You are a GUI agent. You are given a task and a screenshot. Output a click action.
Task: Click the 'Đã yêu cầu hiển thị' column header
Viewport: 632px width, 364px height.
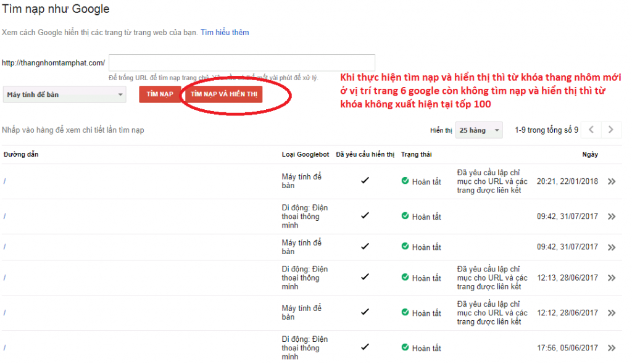click(x=365, y=154)
